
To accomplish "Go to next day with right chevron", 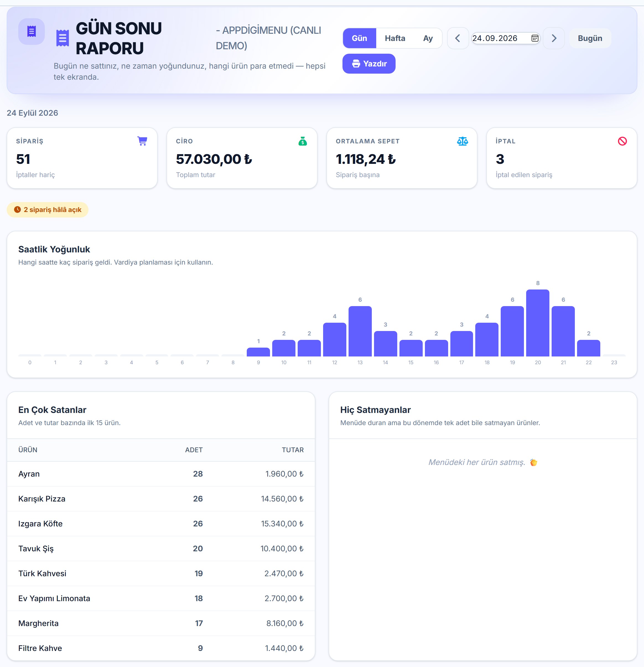I will tap(554, 38).
